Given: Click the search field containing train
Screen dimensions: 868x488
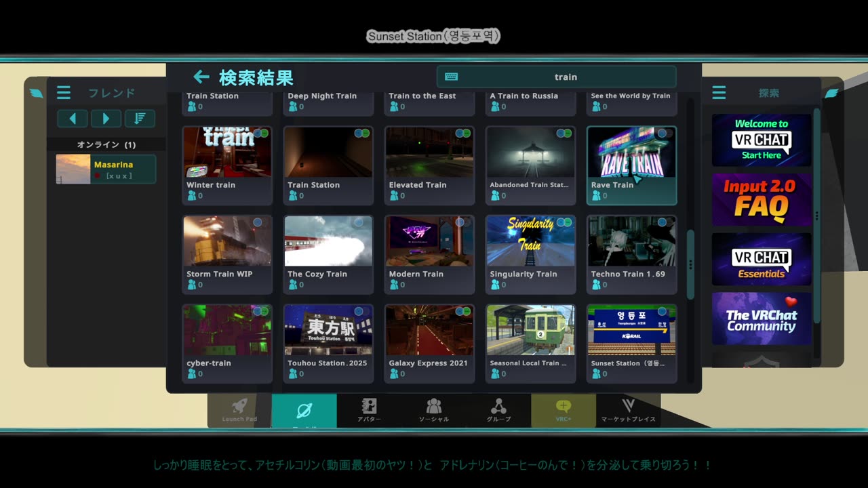Looking at the screenshot, I should point(557,77).
